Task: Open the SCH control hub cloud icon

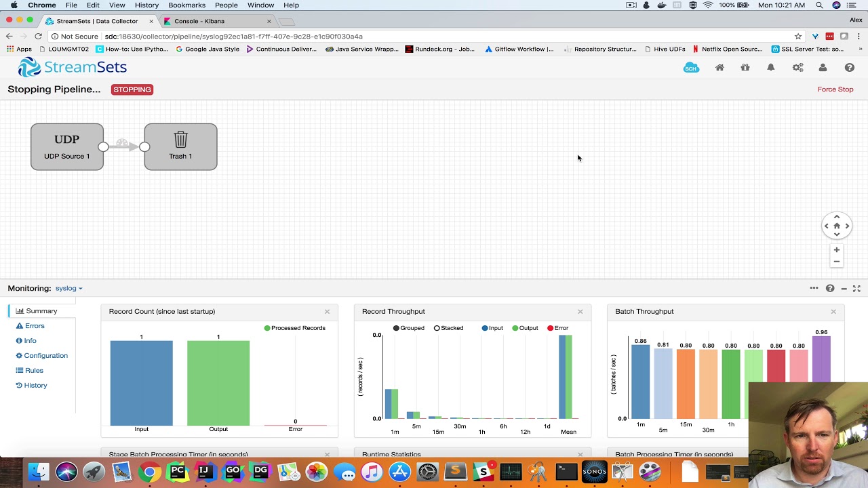Action: [x=691, y=68]
